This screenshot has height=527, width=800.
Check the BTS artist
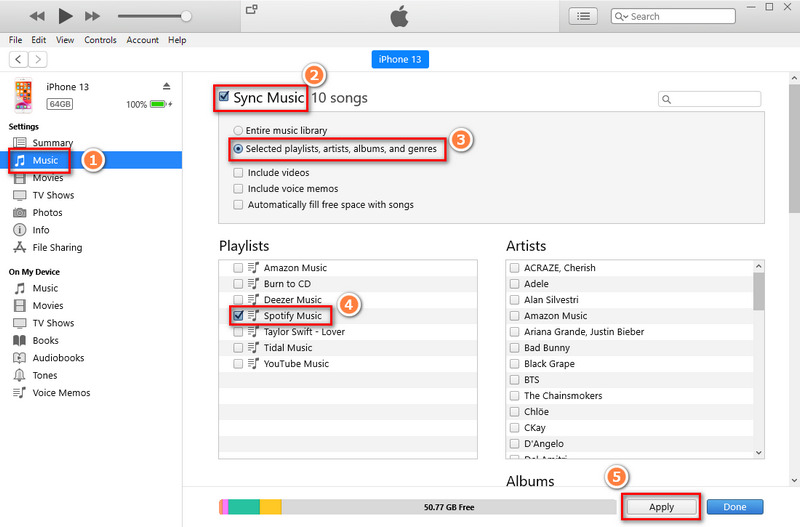point(514,380)
